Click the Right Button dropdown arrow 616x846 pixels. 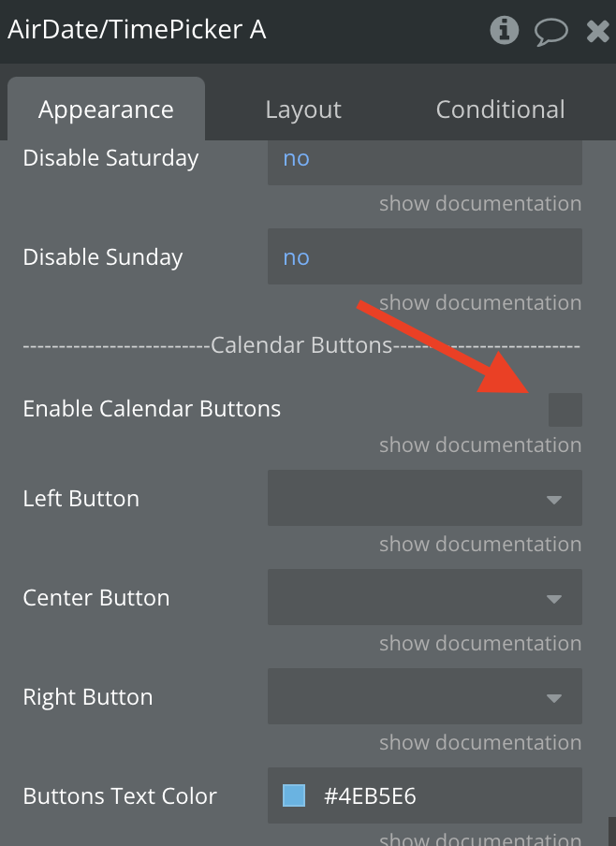[554, 698]
